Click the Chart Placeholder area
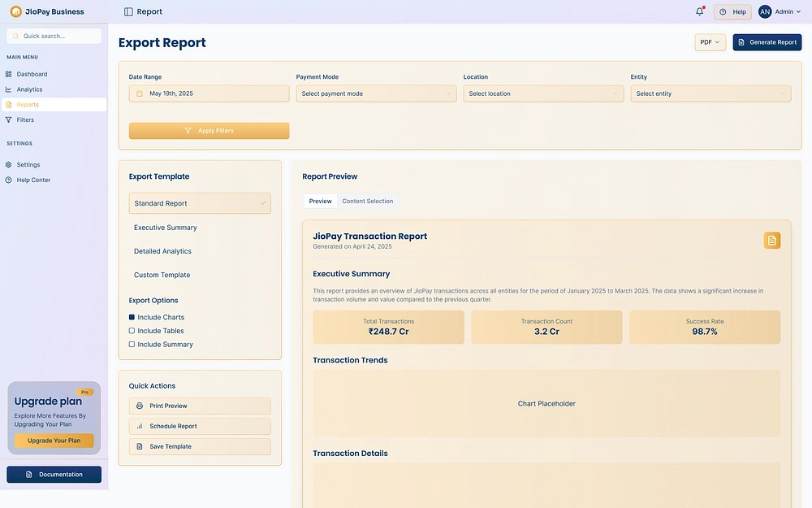Image resolution: width=812 pixels, height=508 pixels. (546, 403)
